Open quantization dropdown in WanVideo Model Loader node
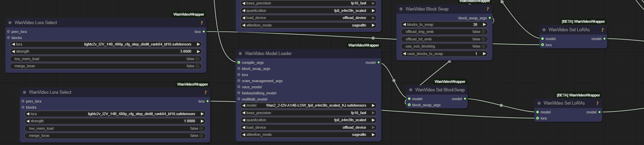The image size is (644, 145). pyautogui.click(x=309, y=120)
